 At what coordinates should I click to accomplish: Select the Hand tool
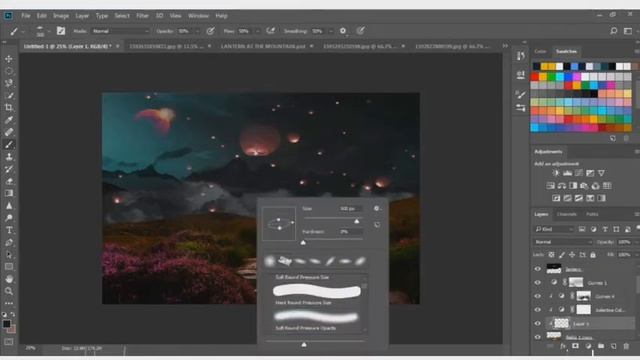pos(9,279)
